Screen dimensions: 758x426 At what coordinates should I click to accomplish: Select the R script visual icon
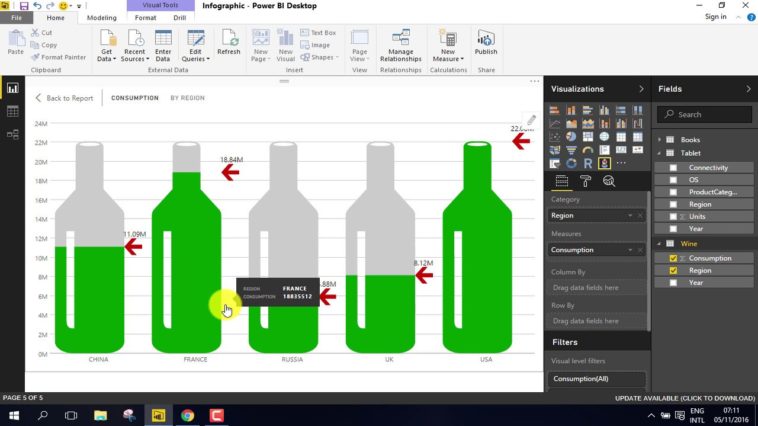(588, 163)
